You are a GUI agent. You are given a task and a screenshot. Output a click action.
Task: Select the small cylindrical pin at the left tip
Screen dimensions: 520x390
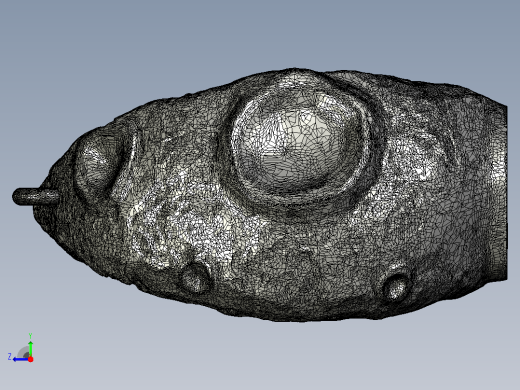[35, 197]
